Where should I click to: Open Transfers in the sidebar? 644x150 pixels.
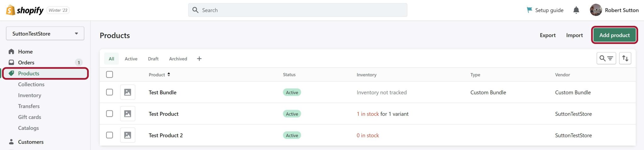[29, 106]
